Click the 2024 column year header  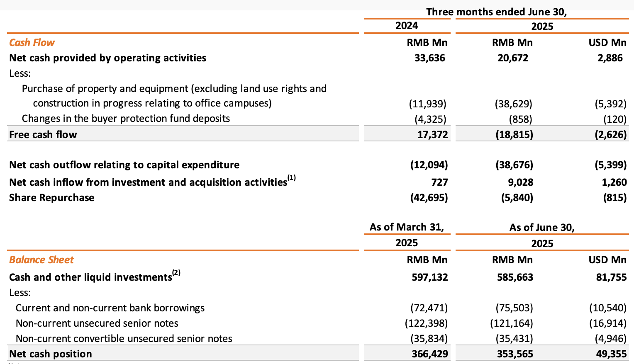(407, 26)
